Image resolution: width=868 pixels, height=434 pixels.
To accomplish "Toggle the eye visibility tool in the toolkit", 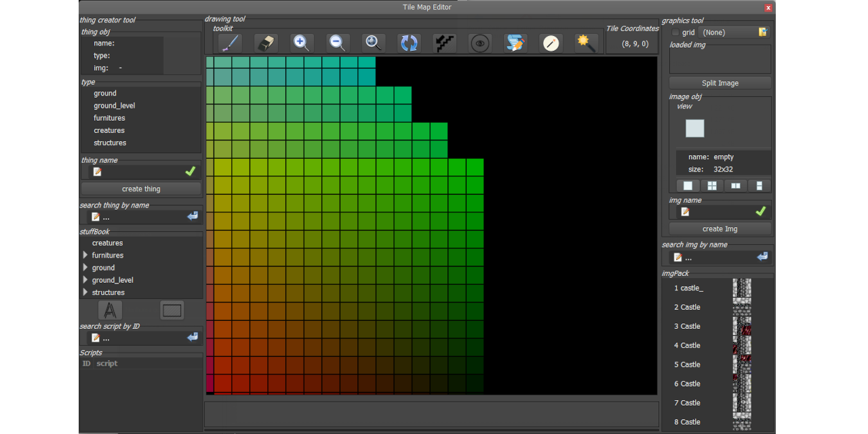I will point(480,43).
